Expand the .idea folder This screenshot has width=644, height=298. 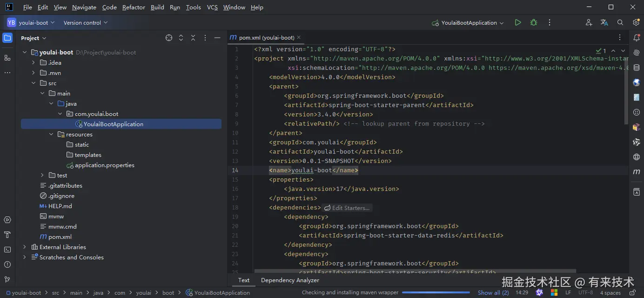click(34, 63)
